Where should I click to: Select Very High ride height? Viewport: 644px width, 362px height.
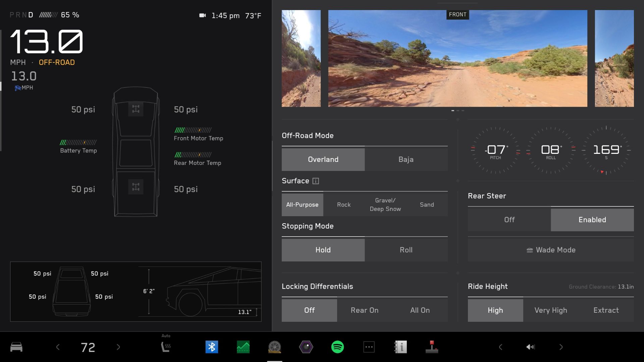click(551, 310)
